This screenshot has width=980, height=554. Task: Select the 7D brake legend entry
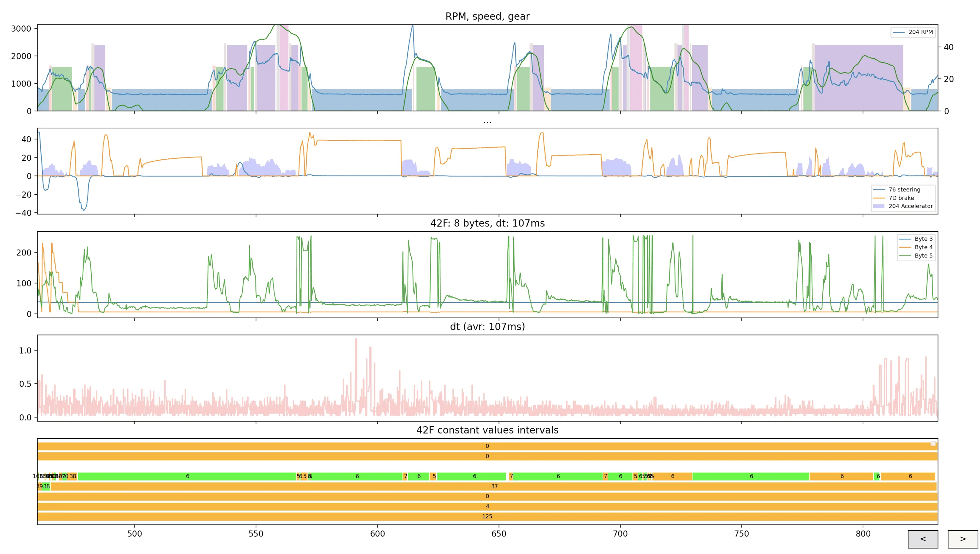(893, 198)
